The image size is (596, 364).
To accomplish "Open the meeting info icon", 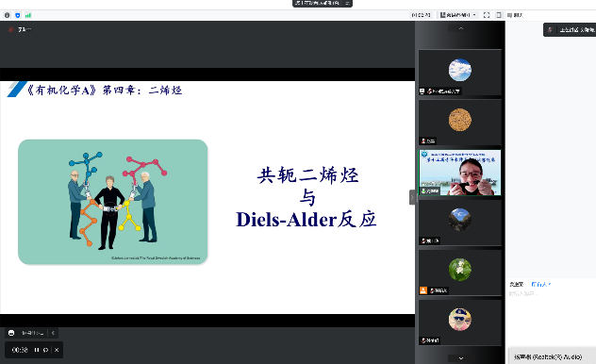I will click(7, 15).
